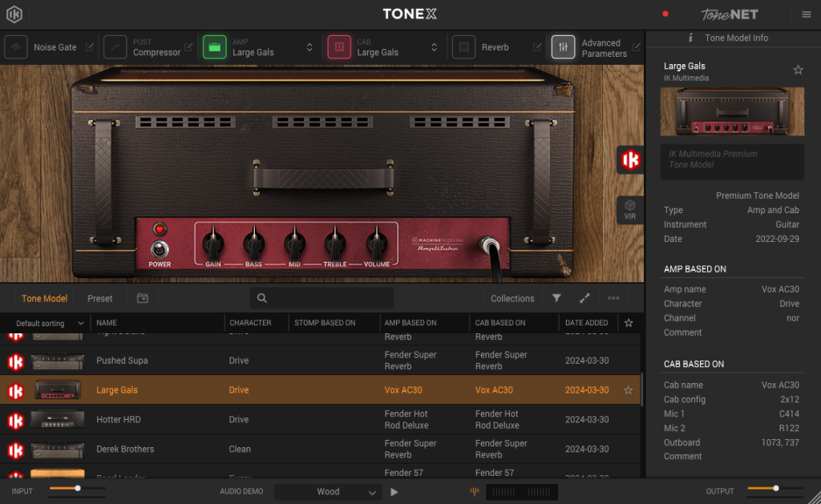Click the Large Gals amp thumbnail in info panel
This screenshot has height=504, width=821.
[x=732, y=111]
